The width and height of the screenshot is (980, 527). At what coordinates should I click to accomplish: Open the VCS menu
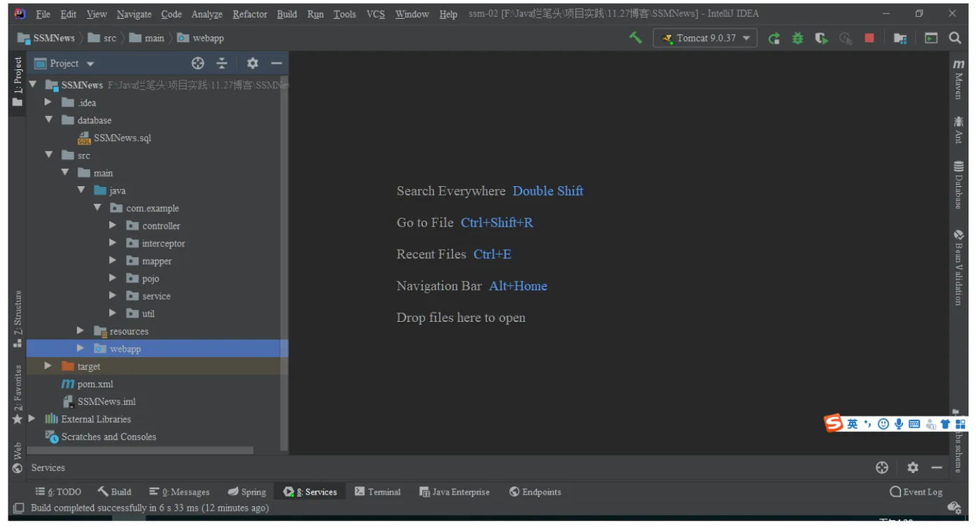376,14
